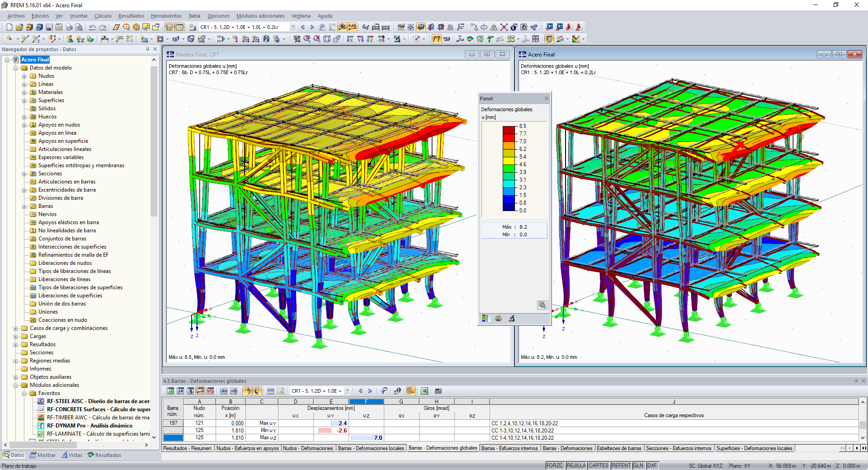Activate the view in X direction icon
Viewport: 868px width, 470px height.
click(351, 39)
